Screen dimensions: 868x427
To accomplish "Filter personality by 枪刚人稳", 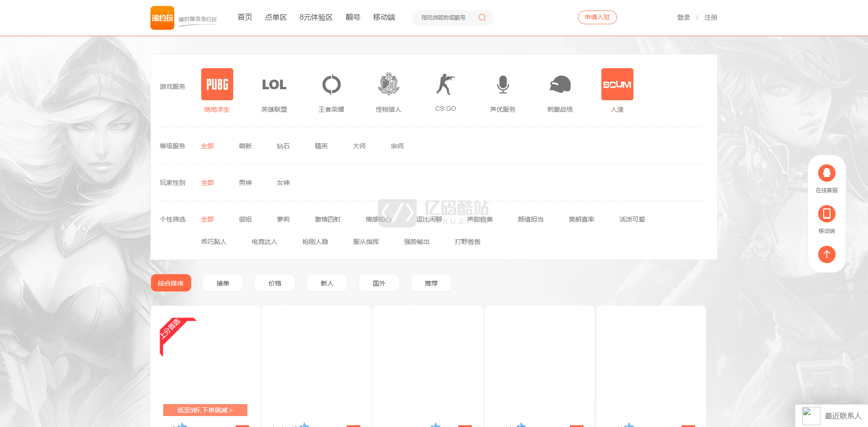I will pos(316,242).
